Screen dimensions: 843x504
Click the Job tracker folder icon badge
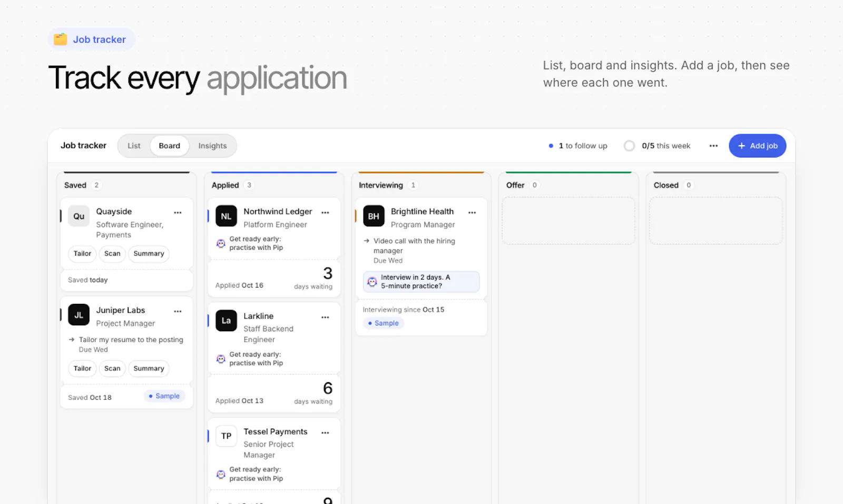[92, 39]
